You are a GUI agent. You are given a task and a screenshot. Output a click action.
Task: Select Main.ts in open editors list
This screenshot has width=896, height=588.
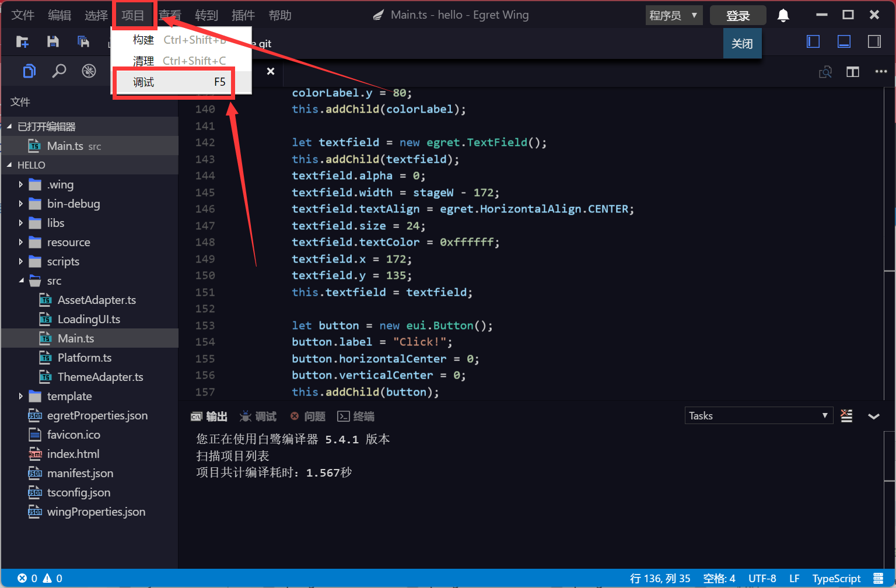[x=90, y=146]
